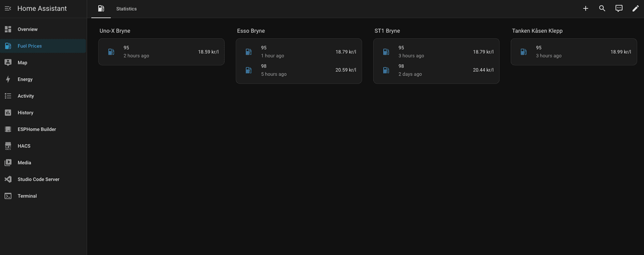Open the History chart icon in sidebar
The width and height of the screenshot is (644, 255).
point(8,112)
